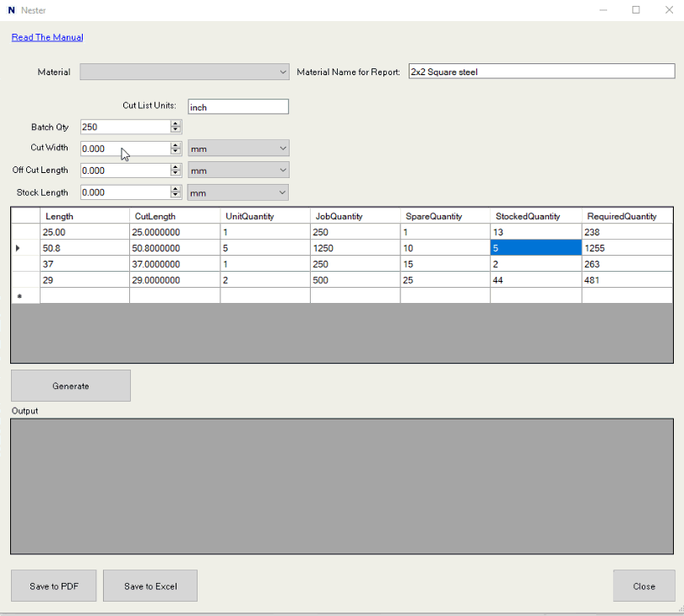Select the RequiredQuantity cell 238
This screenshot has width=684, height=616.
click(627, 232)
